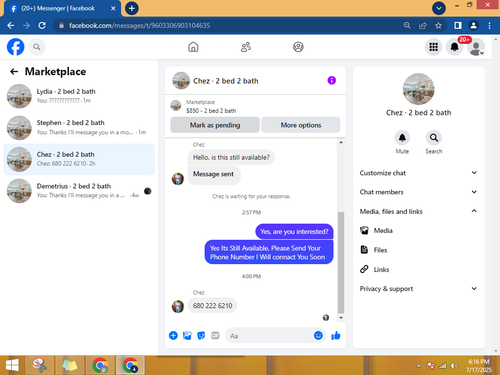
Task: Choose a sticker from composer icons
Action: (201, 335)
